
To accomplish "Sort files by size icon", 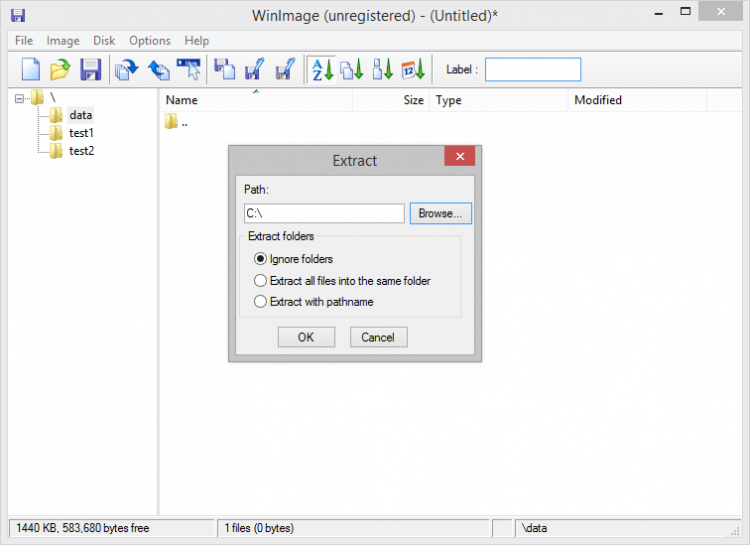I will click(383, 70).
